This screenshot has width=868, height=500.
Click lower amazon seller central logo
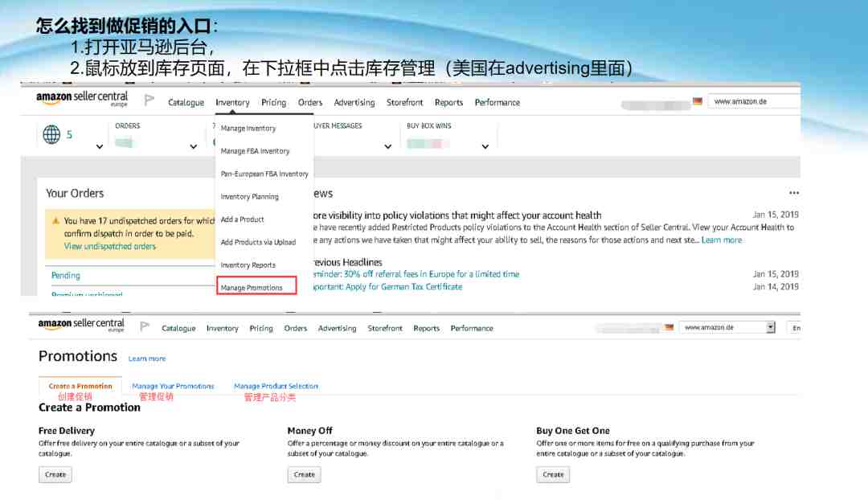click(x=81, y=325)
